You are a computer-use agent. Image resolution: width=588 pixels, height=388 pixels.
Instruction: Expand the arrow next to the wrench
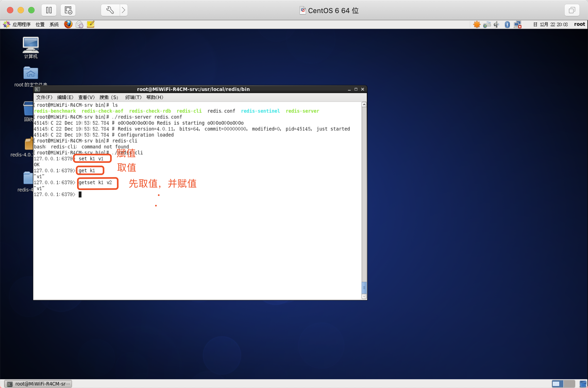[x=124, y=10]
